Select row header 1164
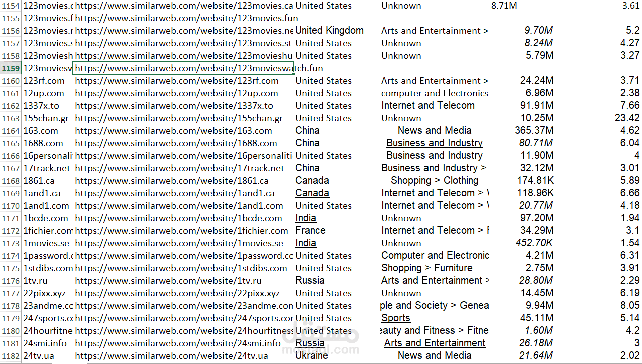 [11, 131]
